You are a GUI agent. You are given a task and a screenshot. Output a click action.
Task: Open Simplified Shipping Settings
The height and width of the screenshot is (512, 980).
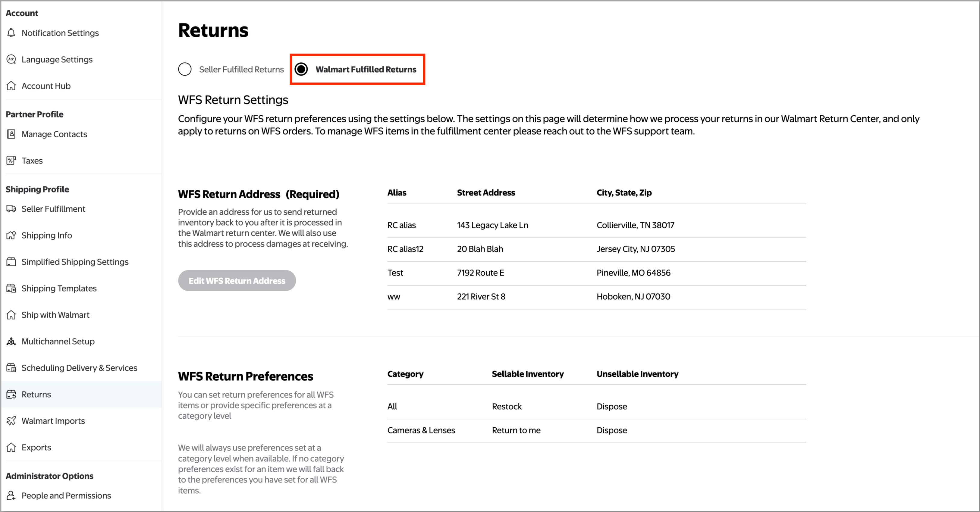pos(75,262)
